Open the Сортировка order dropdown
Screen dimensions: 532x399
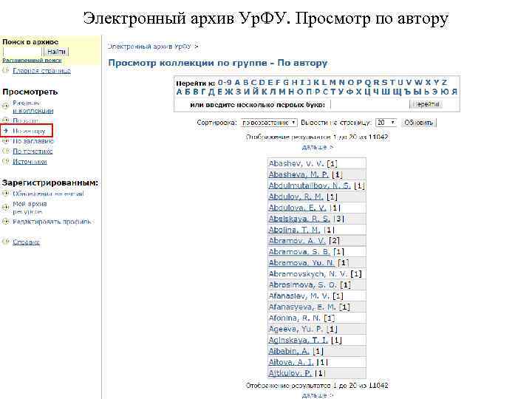pos(269,123)
